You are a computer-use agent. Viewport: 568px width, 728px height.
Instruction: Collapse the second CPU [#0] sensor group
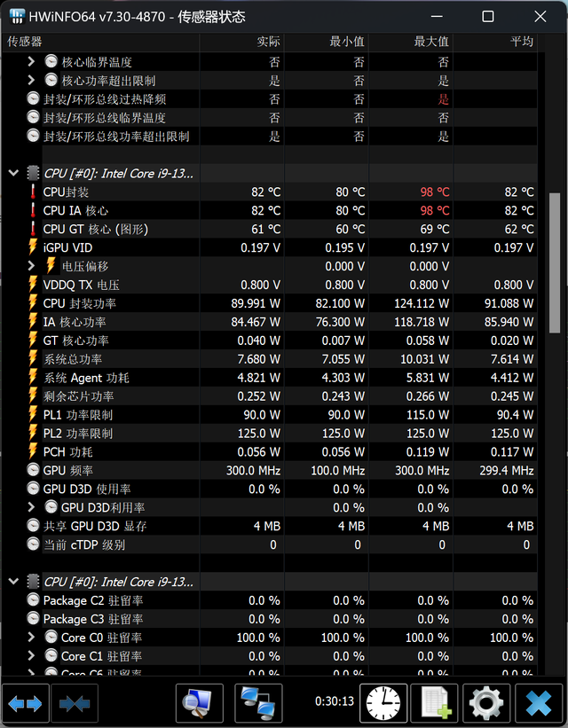click(x=13, y=582)
